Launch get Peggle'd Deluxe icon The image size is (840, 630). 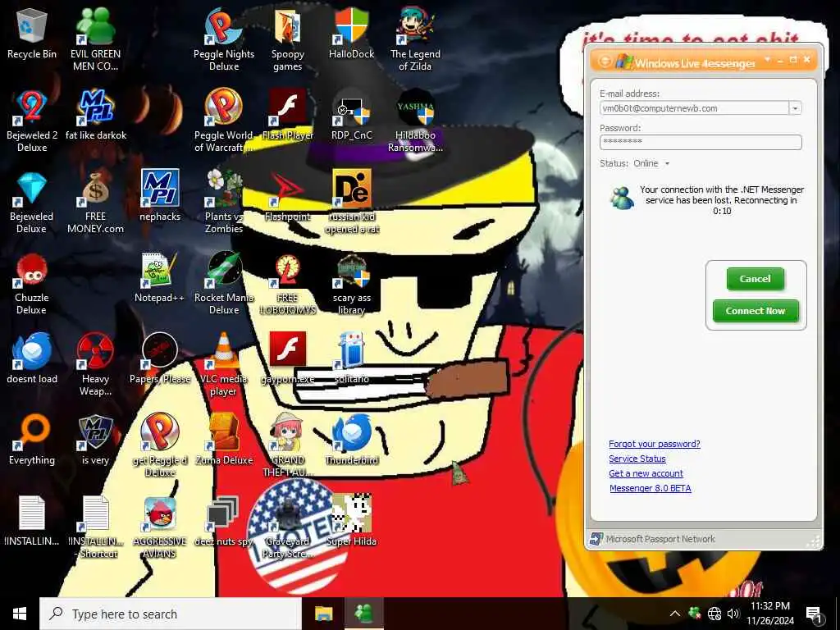pos(160,445)
